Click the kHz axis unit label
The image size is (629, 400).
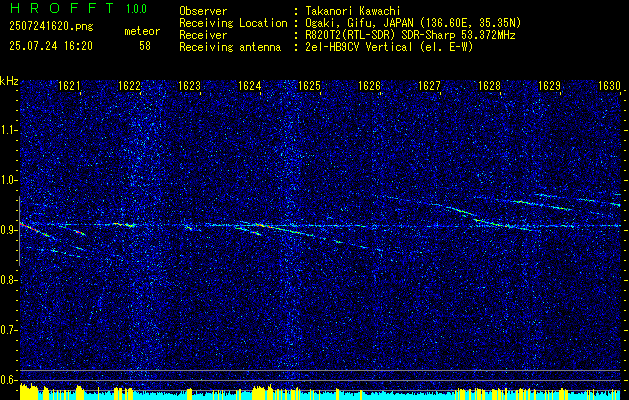(x=9, y=81)
